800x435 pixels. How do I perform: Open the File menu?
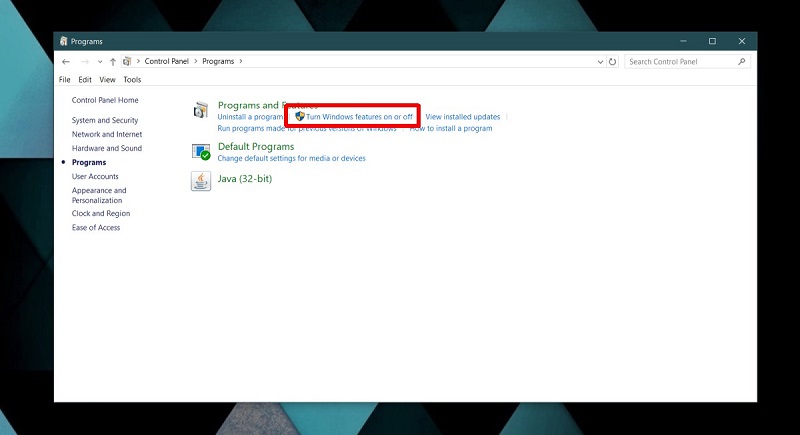pos(65,80)
